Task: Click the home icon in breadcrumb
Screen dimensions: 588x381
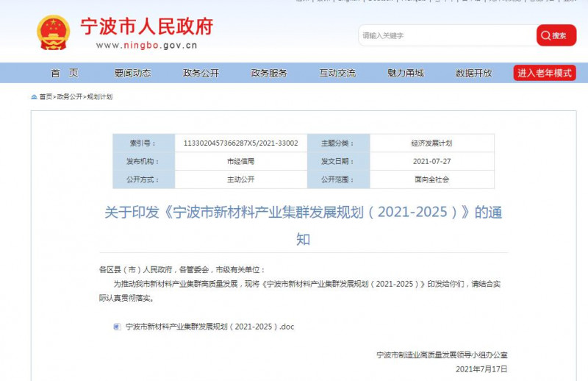Action: tap(34, 96)
